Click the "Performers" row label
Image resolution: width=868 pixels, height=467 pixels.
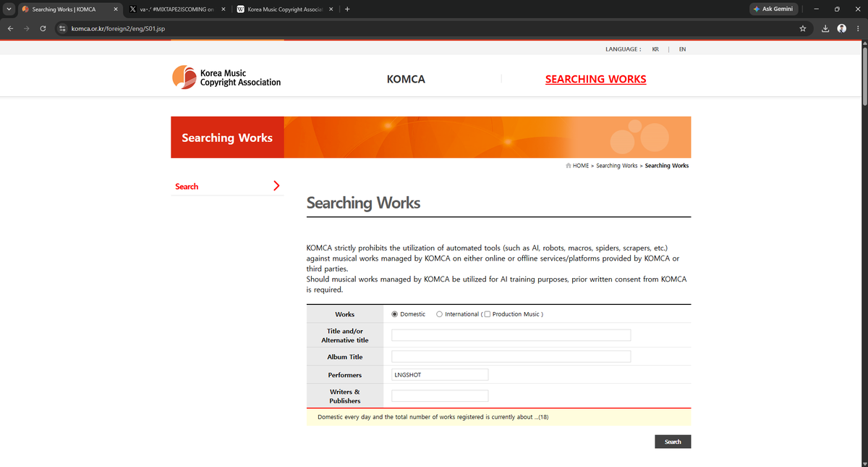pyautogui.click(x=345, y=375)
